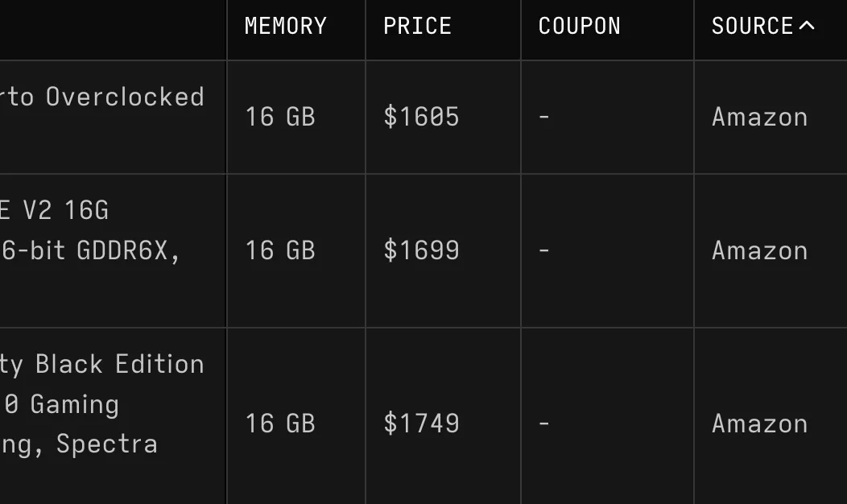This screenshot has width=847, height=504.
Task: Click the coupon dash in $1699 row
Action: [544, 250]
